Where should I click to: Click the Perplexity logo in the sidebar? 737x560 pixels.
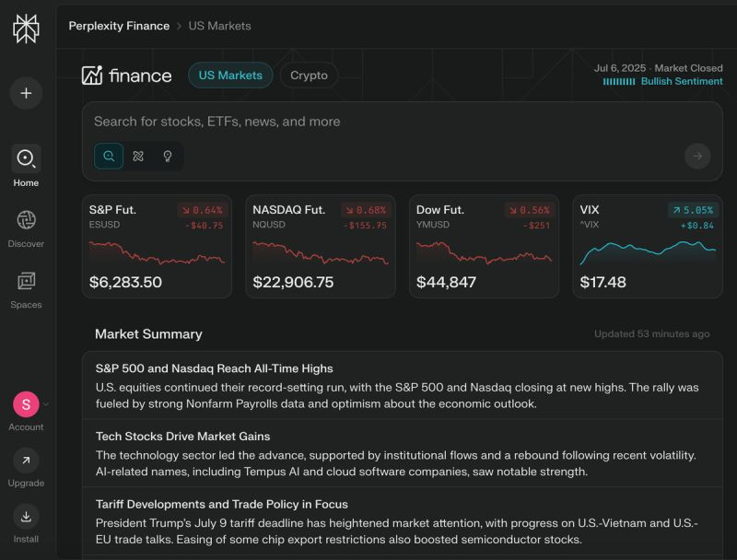26,29
